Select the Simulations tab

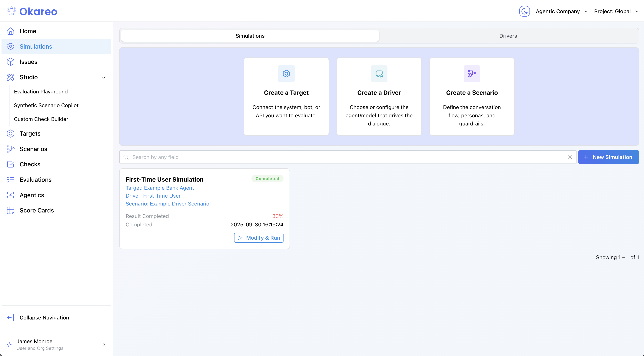250,36
